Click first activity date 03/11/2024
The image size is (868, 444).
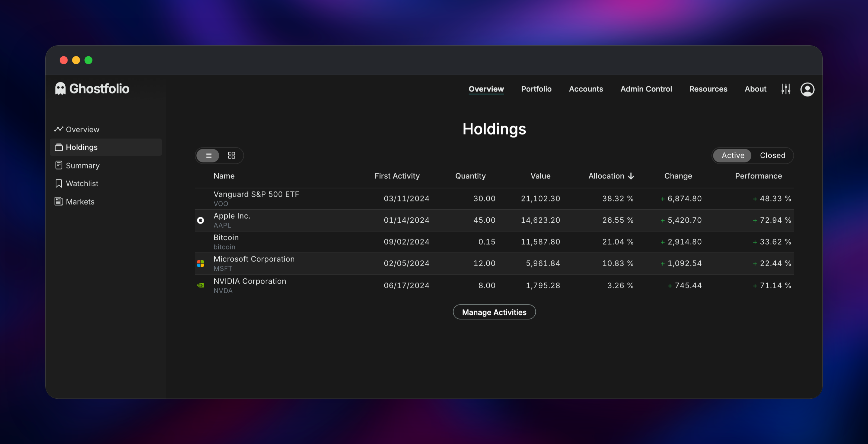click(x=406, y=199)
